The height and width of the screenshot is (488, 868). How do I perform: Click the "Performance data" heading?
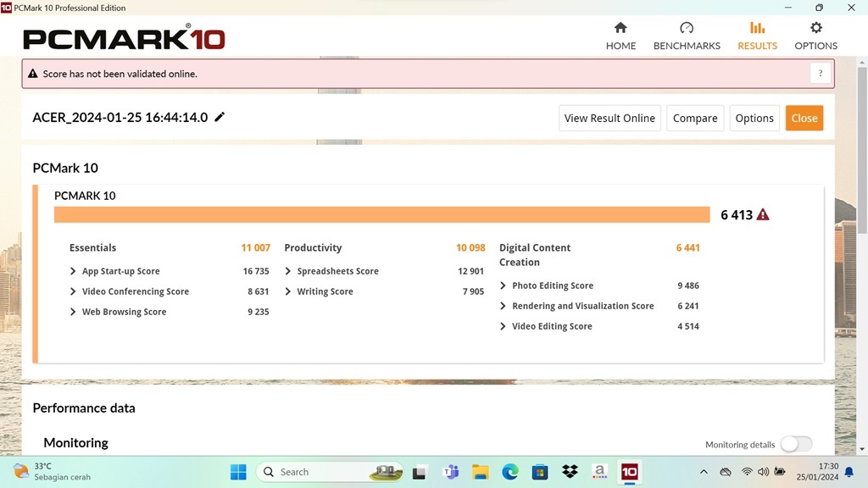84,408
